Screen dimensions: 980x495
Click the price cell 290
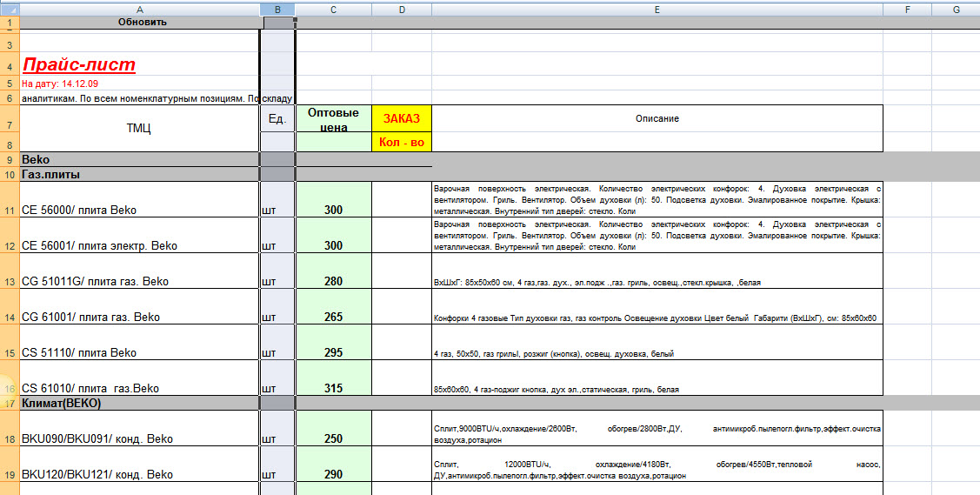coord(333,464)
